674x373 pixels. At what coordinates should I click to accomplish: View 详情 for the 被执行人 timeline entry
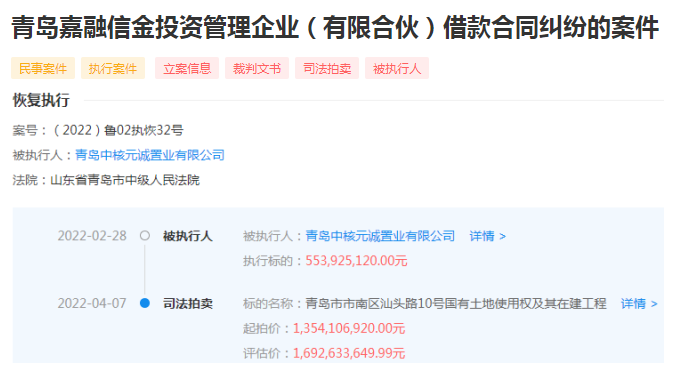click(x=487, y=236)
